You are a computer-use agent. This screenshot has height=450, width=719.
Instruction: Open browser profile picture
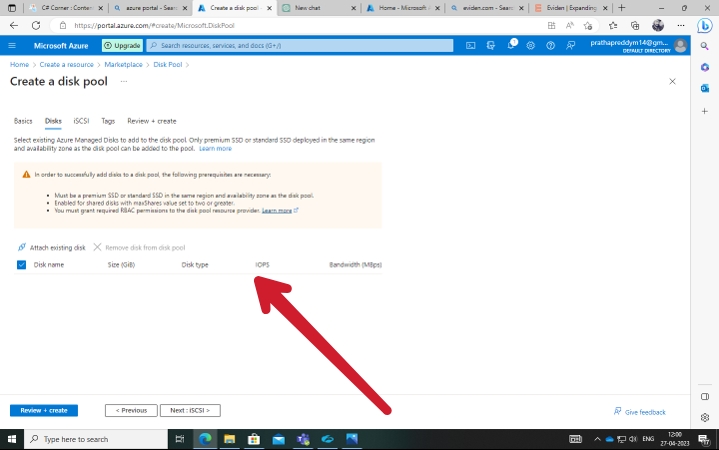658,25
